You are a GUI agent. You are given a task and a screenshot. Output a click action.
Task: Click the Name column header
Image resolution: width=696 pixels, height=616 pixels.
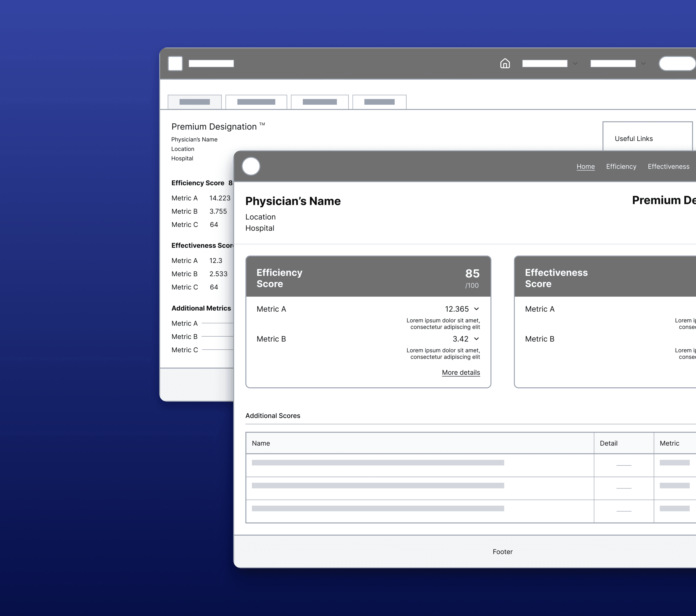point(261,443)
